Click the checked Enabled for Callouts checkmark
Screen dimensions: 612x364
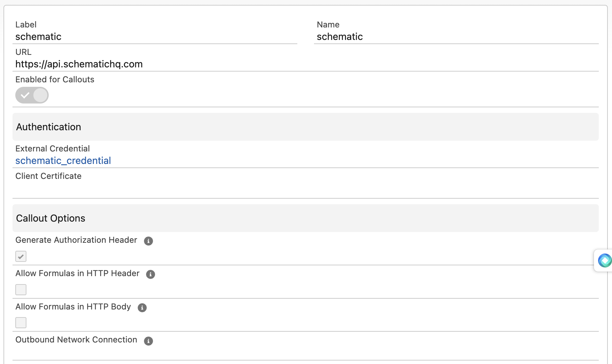pos(24,95)
